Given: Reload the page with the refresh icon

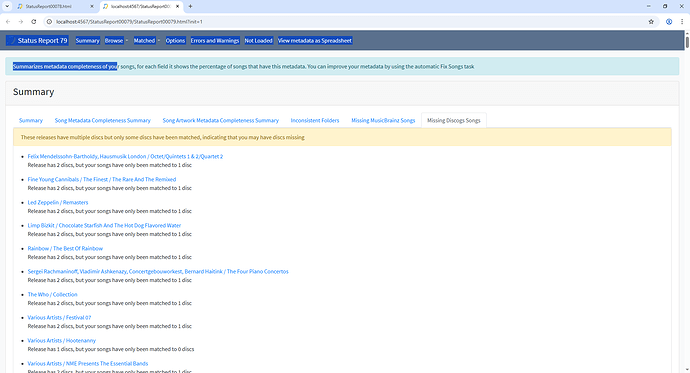Looking at the screenshot, I should pos(33,22).
